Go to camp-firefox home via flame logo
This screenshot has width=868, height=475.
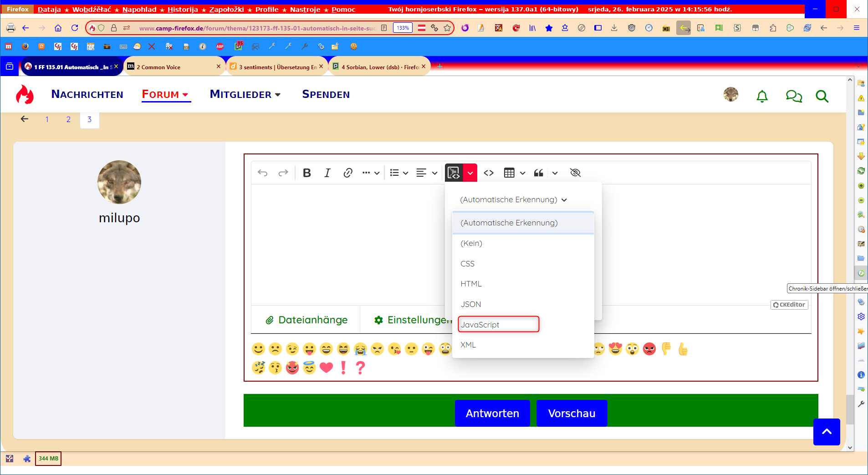[x=25, y=95]
